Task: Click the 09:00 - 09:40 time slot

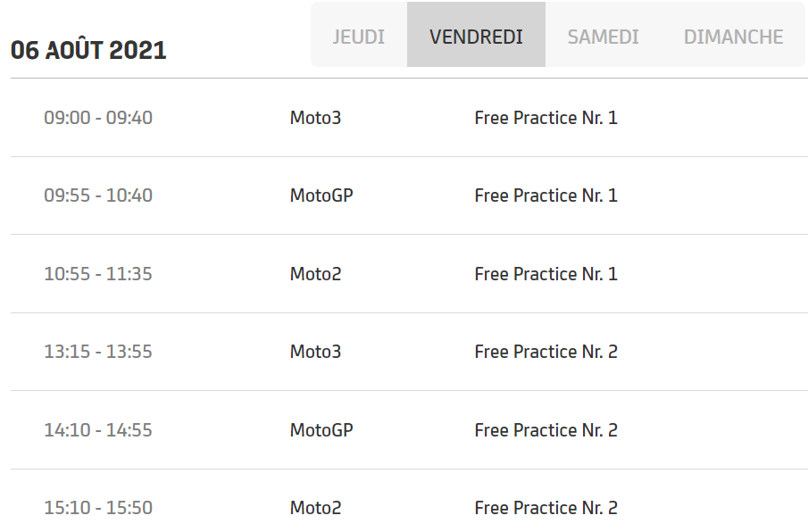Action: tap(98, 118)
